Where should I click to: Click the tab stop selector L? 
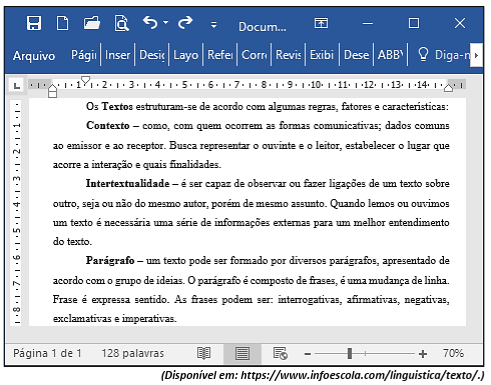(x=17, y=86)
